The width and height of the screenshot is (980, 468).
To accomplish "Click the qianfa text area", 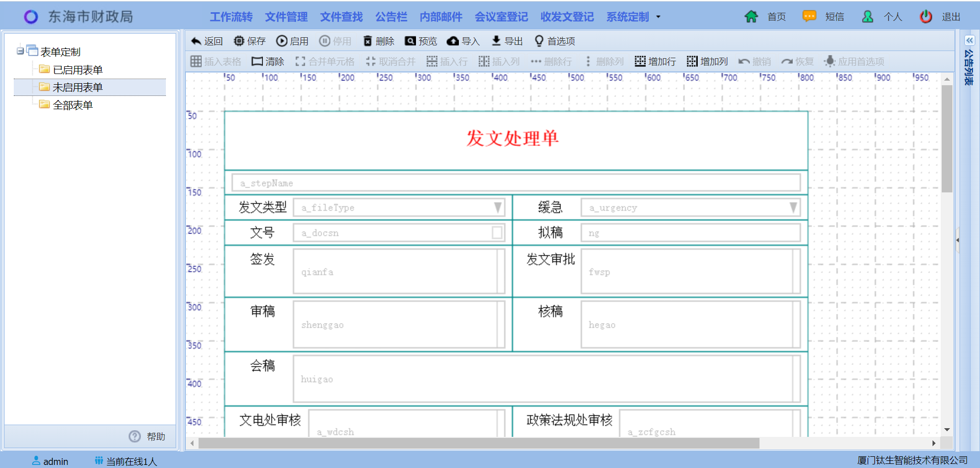I will click(399, 271).
